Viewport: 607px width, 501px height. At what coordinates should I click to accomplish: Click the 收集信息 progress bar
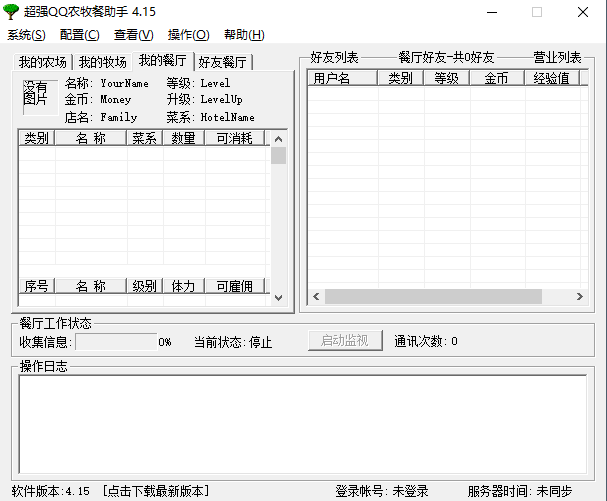pyautogui.click(x=117, y=342)
